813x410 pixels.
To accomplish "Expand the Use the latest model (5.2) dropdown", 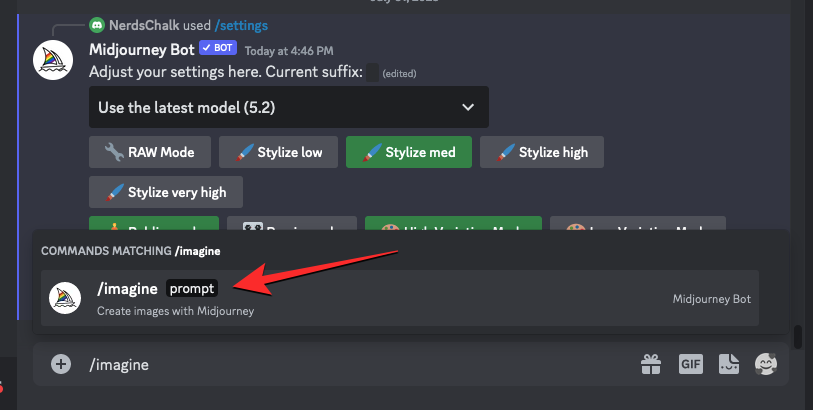I will [x=289, y=107].
